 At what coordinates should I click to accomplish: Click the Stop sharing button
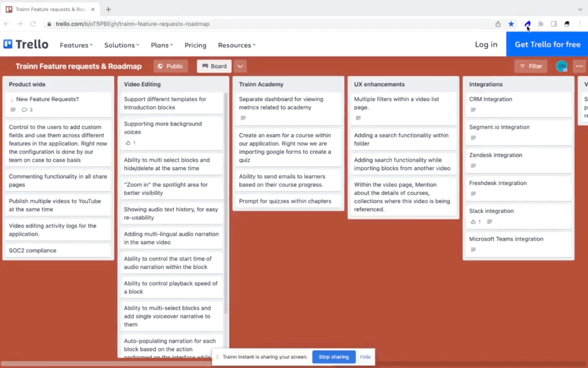[x=334, y=357]
